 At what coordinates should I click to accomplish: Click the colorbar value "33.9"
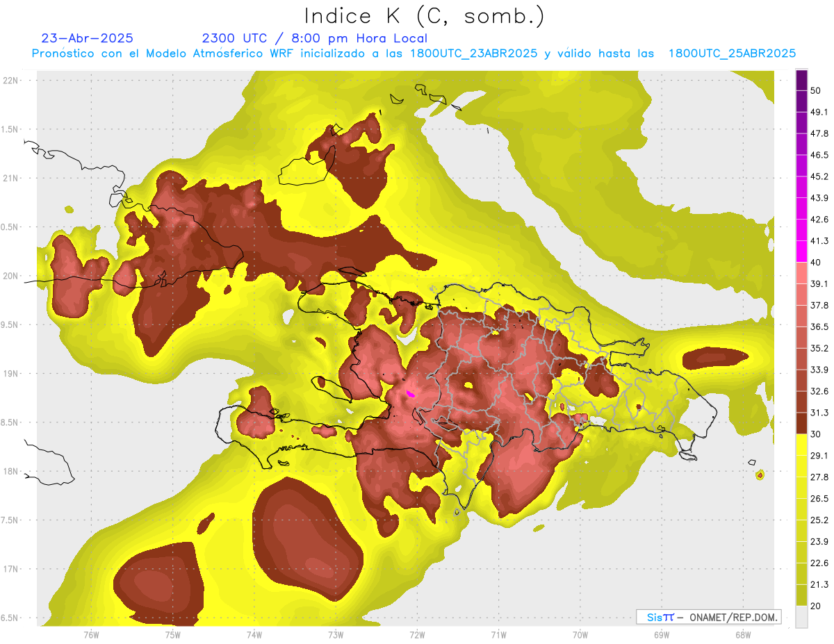click(x=819, y=370)
